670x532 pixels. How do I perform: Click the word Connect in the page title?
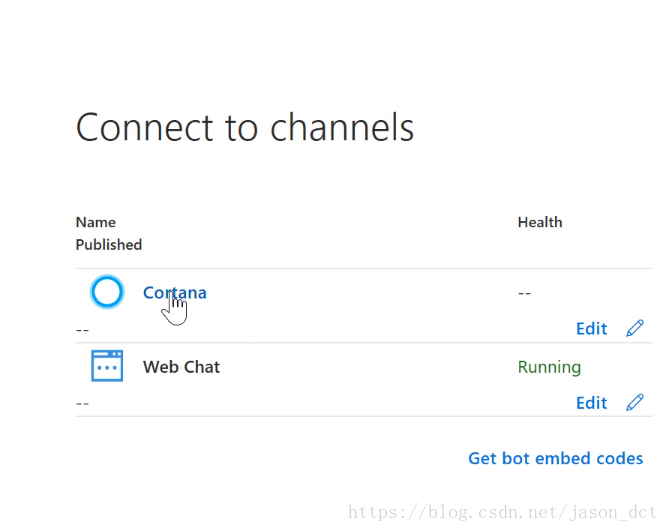coord(131,128)
